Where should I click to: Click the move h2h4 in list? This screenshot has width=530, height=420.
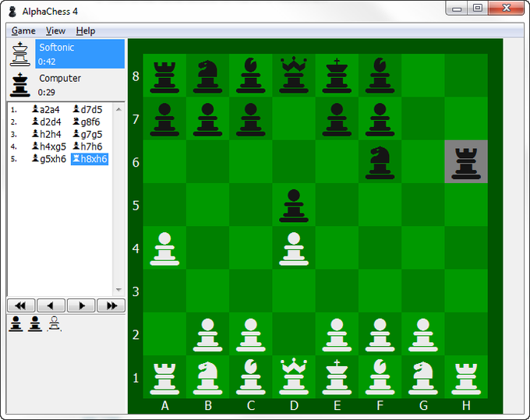click(x=46, y=134)
